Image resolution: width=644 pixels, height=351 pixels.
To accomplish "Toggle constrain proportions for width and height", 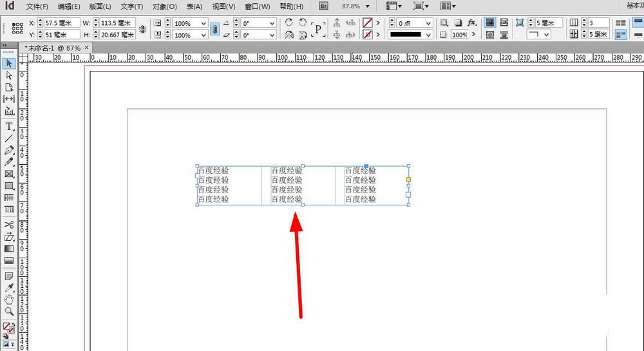I will 142,29.
